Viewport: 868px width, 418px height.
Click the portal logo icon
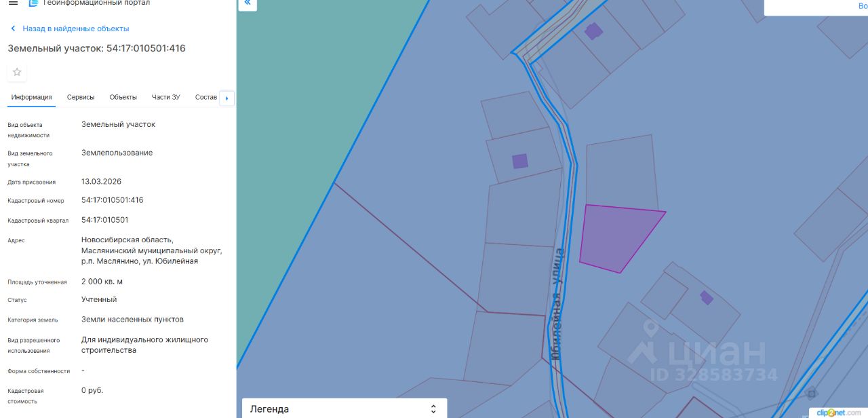pos(33,3)
